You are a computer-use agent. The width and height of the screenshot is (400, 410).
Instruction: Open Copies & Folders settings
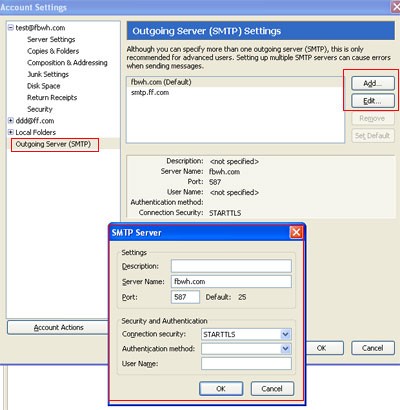click(53, 51)
